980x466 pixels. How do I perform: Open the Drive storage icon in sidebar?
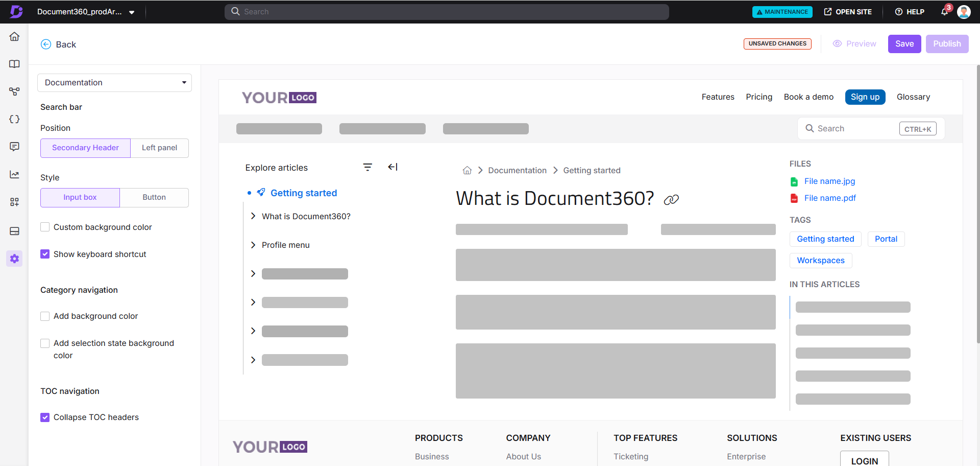[x=14, y=231]
